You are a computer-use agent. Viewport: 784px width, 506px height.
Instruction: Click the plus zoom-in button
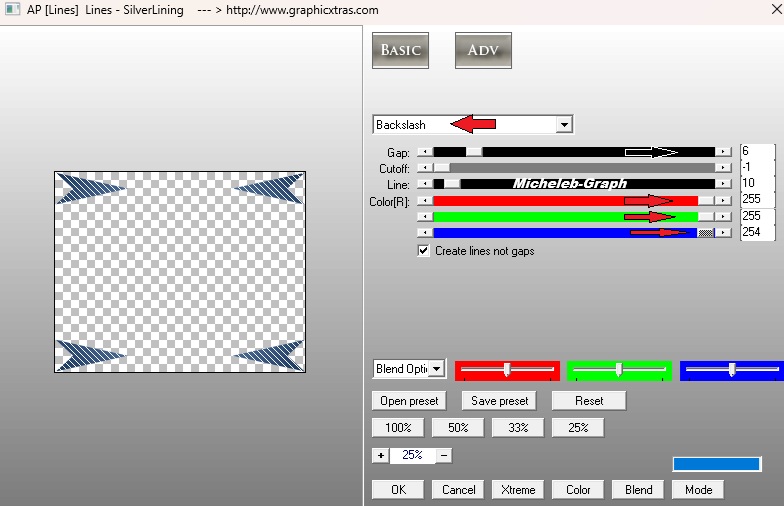pos(380,455)
